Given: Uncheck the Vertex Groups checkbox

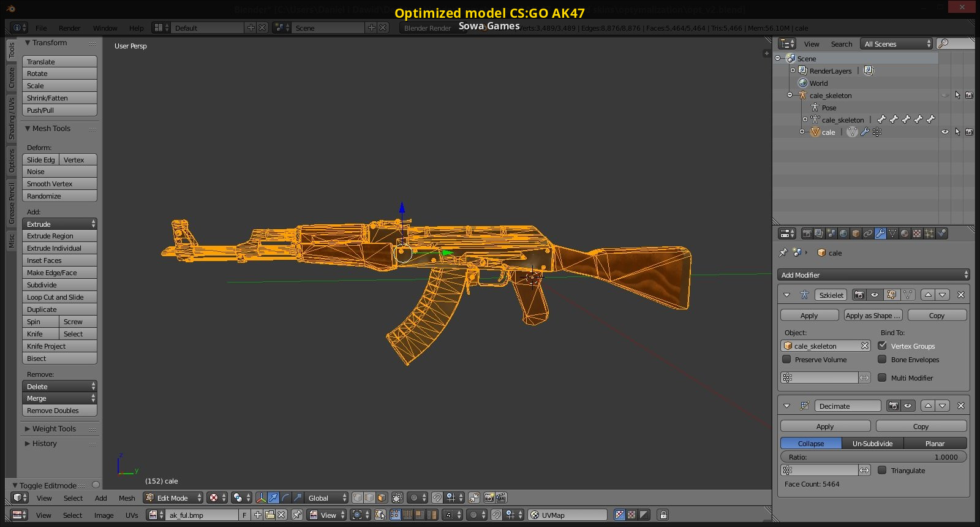Looking at the screenshot, I should 883,346.
